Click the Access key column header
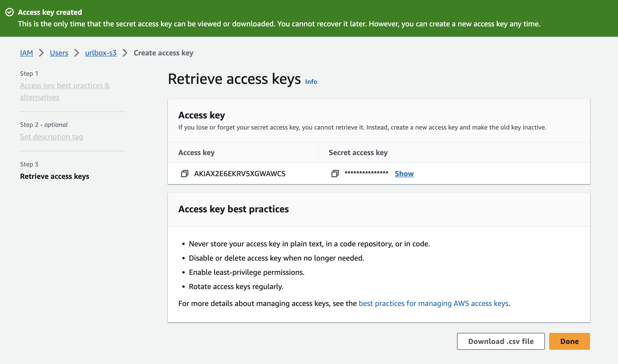Image resolution: width=618 pixels, height=364 pixels. point(196,152)
